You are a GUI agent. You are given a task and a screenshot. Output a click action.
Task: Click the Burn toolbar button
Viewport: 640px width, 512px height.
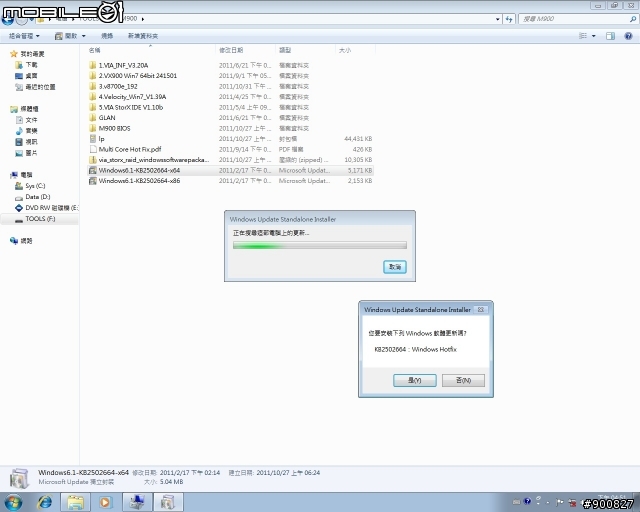(107, 36)
